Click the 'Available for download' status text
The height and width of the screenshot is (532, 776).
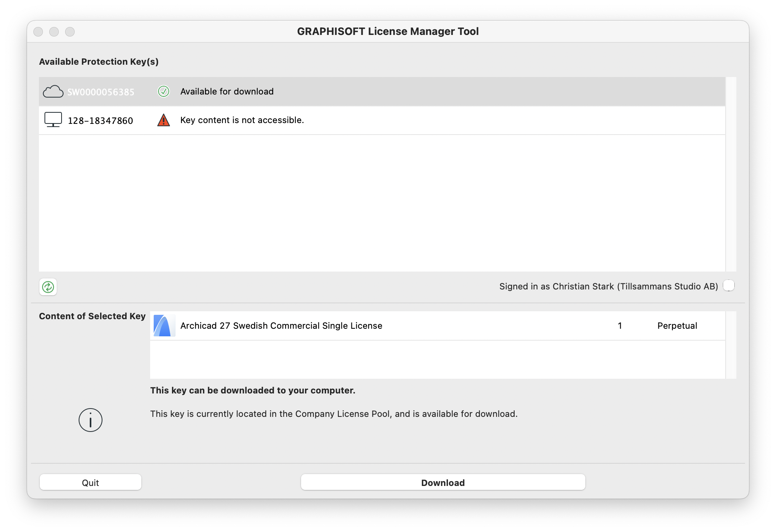pyautogui.click(x=227, y=92)
